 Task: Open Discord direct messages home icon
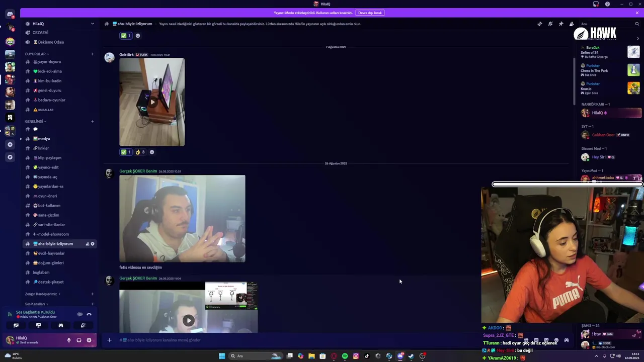(x=10, y=15)
